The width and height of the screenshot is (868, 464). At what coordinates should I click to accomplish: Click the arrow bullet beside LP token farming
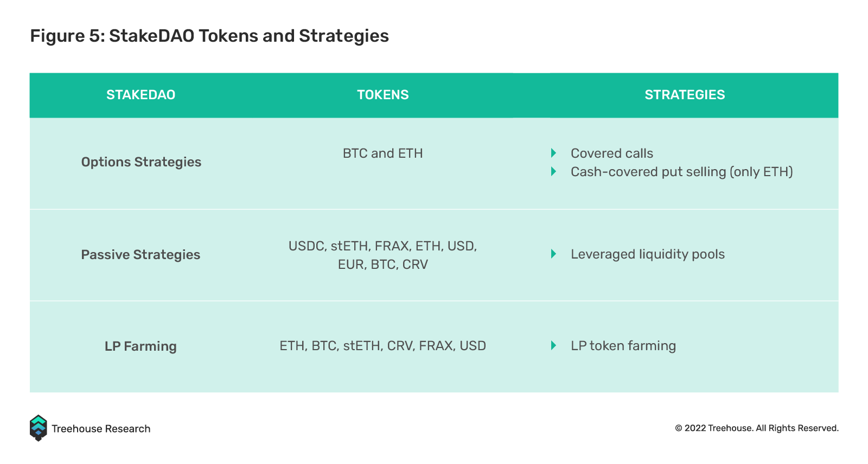[553, 345]
